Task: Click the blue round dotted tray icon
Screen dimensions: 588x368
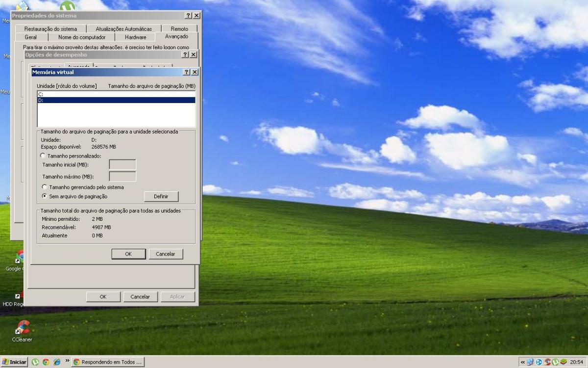Action: (x=539, y=362)
